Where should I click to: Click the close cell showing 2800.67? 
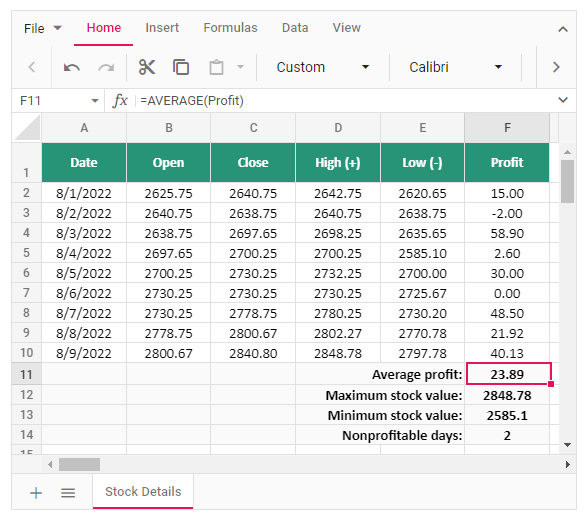click(253, 333)
